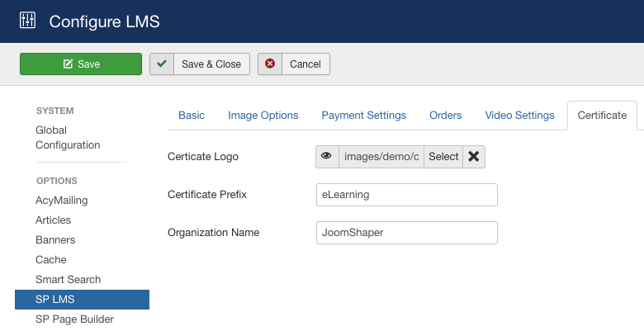This screenshot has height=331, width=644.
Task: Open the Orders tab
Action: coord(445,116)
